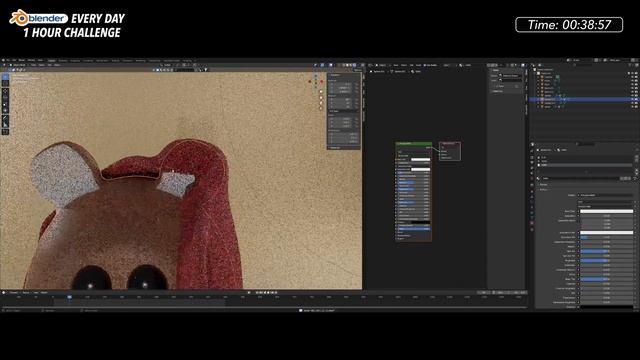640x360 pixels.
Task: Click the Subsurface Color swatch in properties
Action: 607,233
